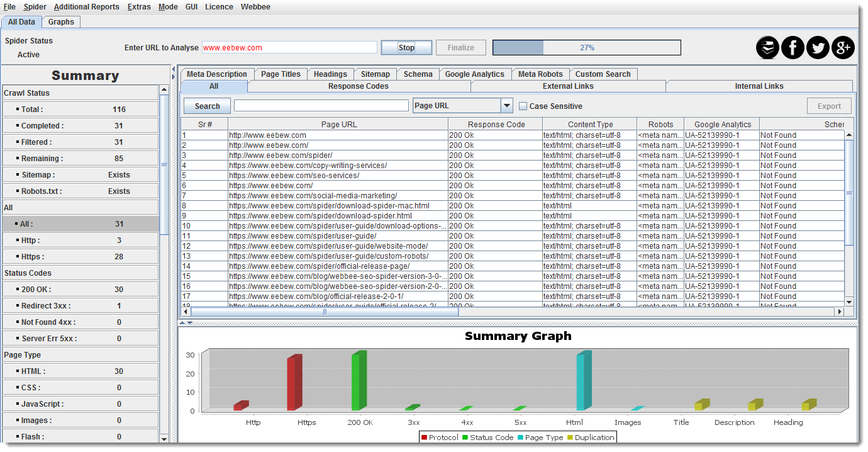Open the Headings tab
Screen dimensions: 868x452
point(330,74)
